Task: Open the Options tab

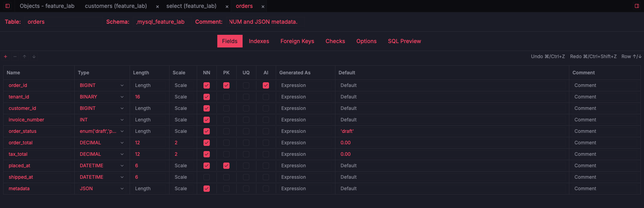Action: [x=366, y=41]
